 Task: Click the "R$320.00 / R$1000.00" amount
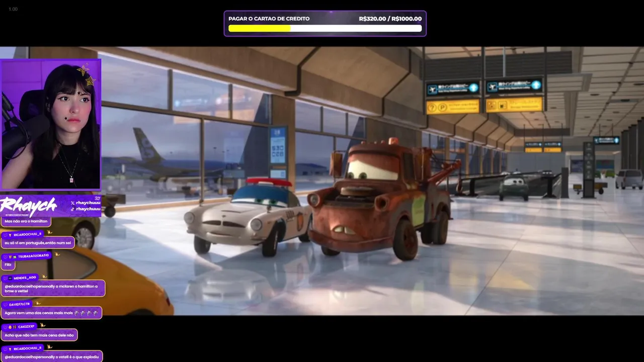click(x=390, y=19)
